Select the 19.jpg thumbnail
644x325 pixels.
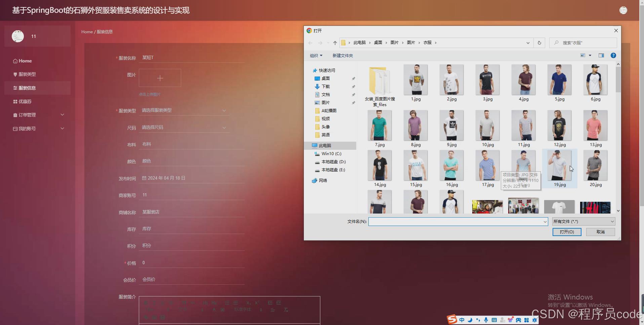[560, 169]
